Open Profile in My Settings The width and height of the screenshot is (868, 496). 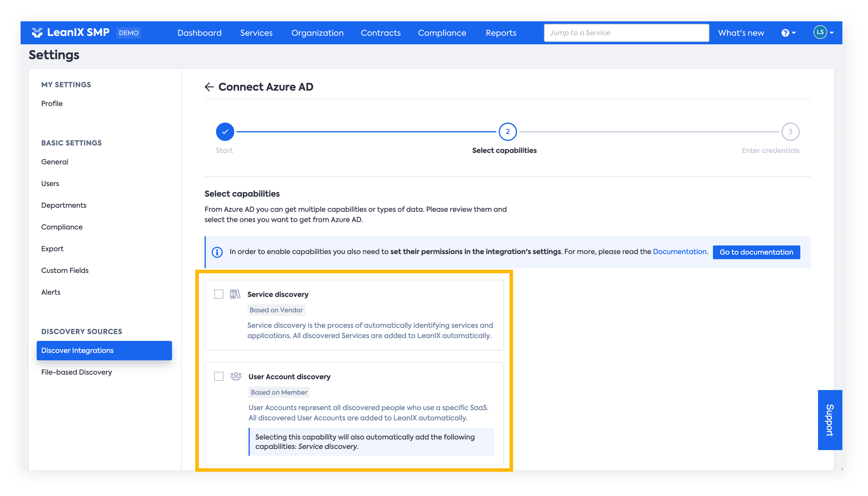point(52,103)
